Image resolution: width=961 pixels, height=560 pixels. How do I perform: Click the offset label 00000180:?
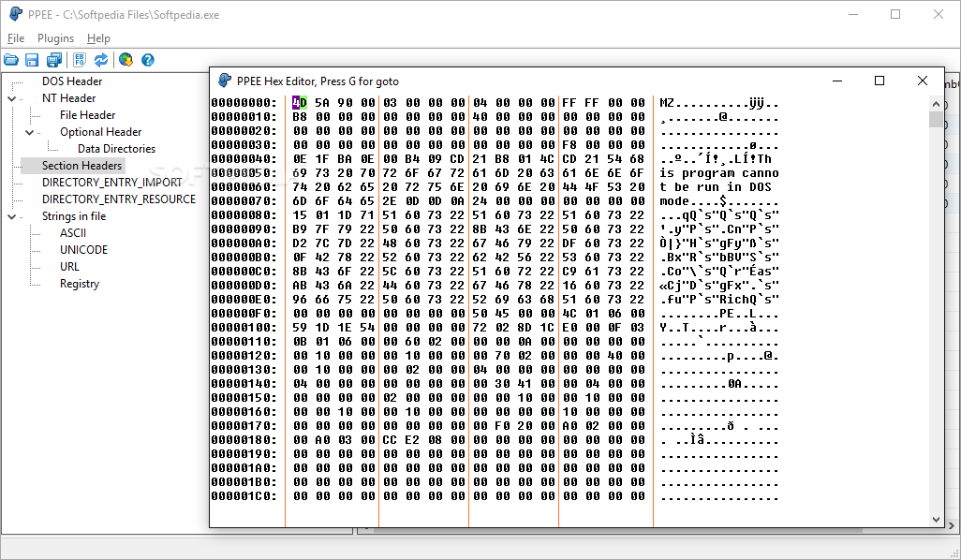click(x=244, y=440)
